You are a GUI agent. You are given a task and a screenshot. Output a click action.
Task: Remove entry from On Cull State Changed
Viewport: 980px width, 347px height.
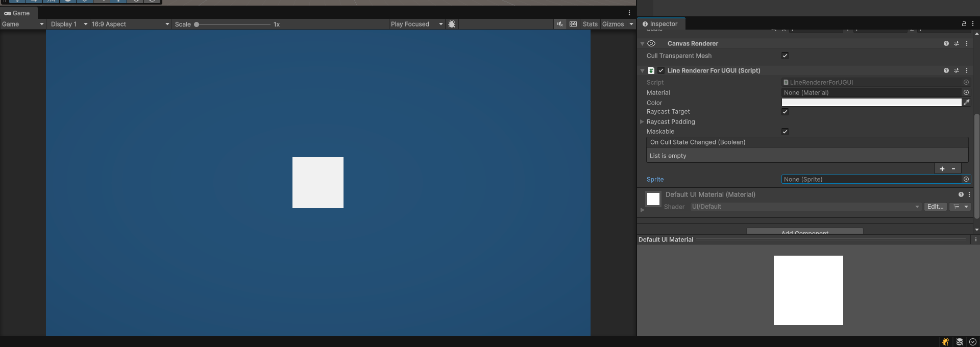953,168
